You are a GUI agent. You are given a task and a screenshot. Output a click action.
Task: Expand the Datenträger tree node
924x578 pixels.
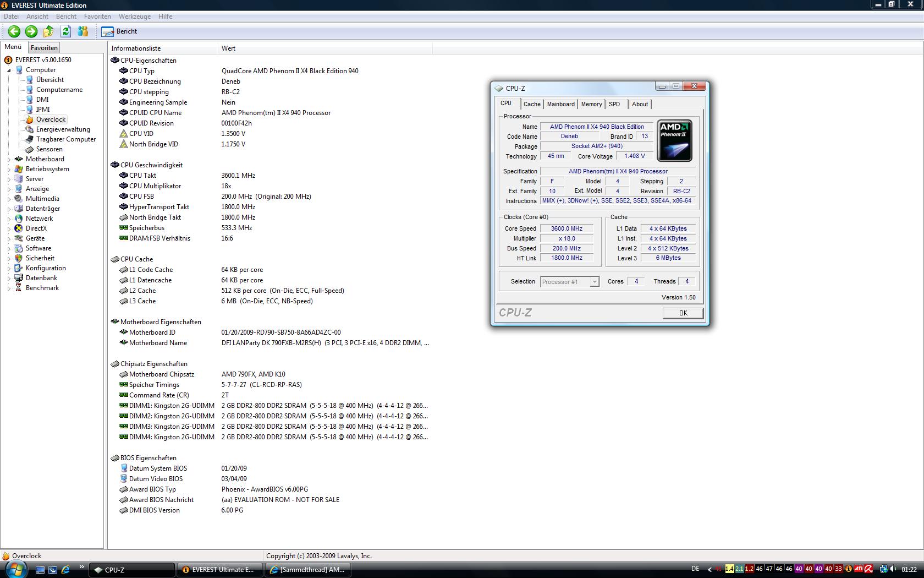tap(9, 209)
